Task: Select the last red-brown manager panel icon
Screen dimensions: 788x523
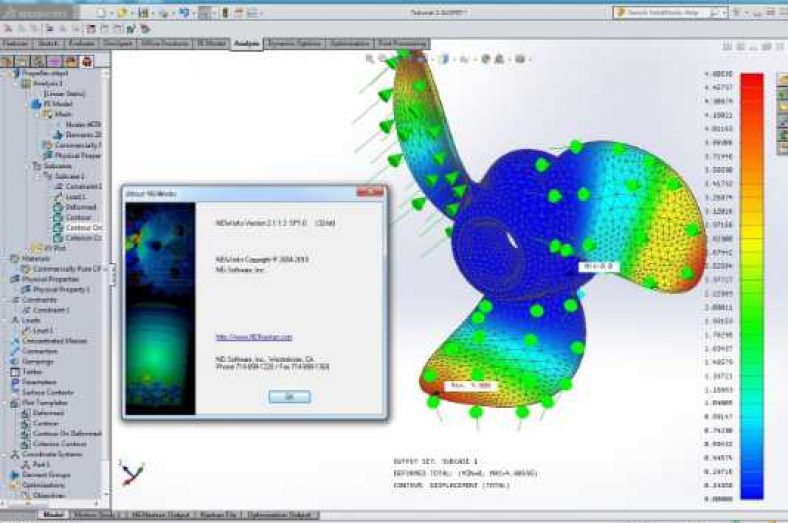Action: point(87,61)
